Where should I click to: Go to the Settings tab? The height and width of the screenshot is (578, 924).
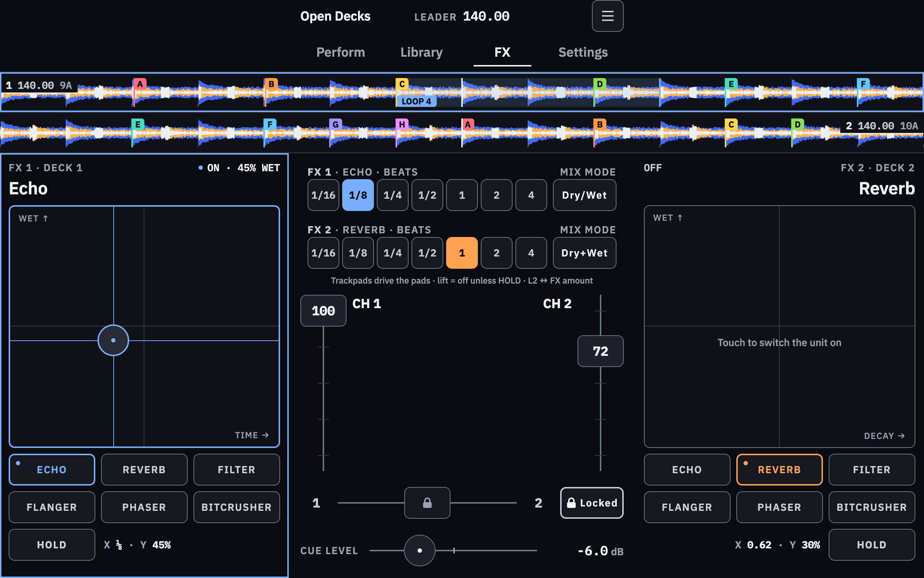point(583,52)
